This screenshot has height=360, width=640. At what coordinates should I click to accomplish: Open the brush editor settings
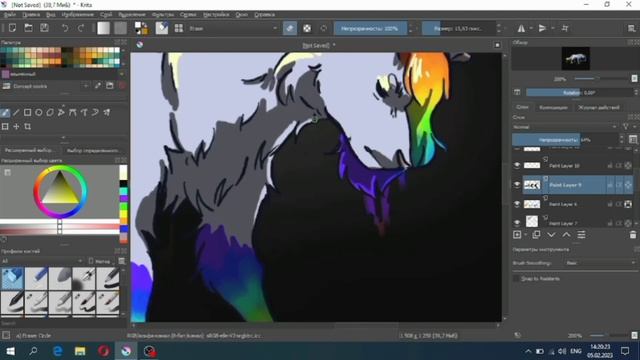click(x=162, y=28)
